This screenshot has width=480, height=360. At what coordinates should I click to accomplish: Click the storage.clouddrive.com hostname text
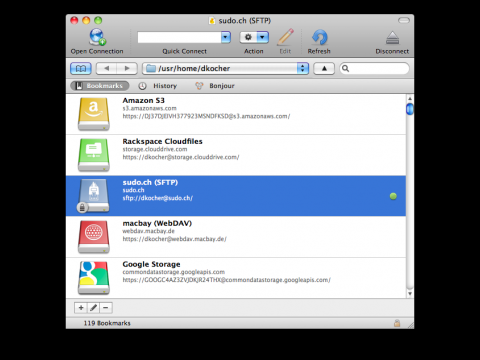pyautogui.click(x=155, y=149)
